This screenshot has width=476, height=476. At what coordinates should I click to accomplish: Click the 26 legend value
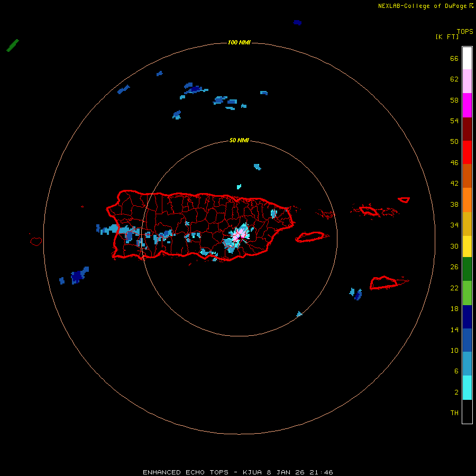click(x=454, y=267)
